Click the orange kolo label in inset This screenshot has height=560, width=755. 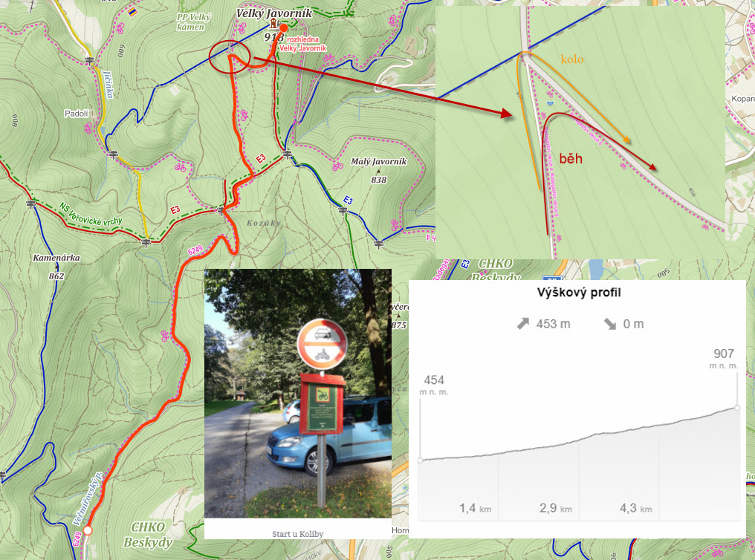[x=572, y=59]
